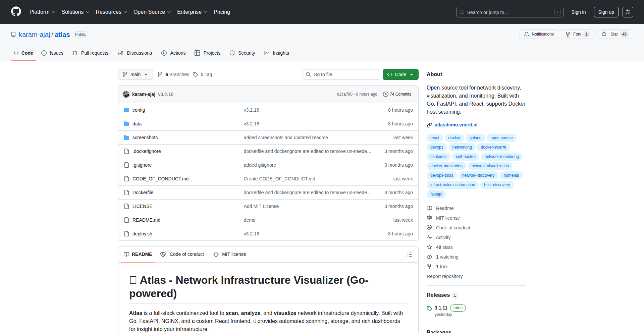The width and height of the screenshot is (644, 333).
Task: Click the GitHub logo icon
Action: (16, 12)
